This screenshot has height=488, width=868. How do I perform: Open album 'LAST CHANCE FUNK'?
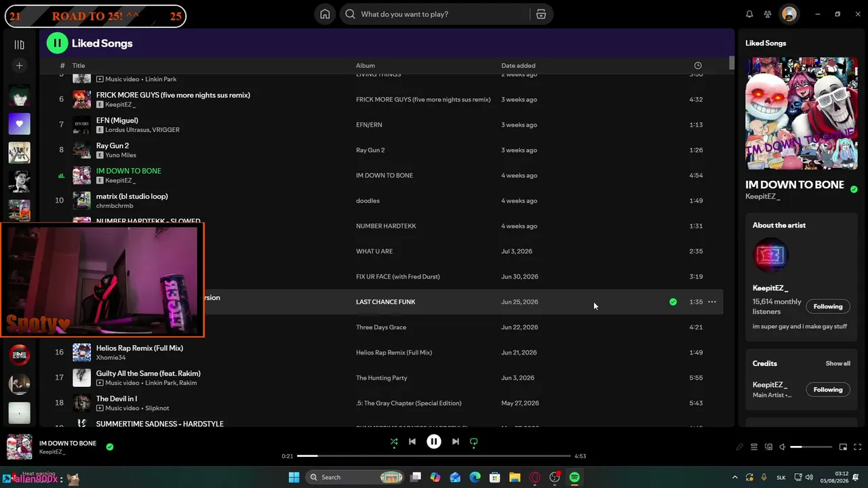click(386, 302)
